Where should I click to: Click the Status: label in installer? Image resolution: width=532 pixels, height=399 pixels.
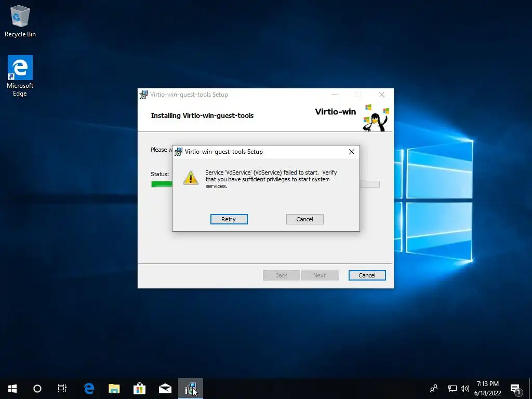pyautogui.click(x=160, y=174)
